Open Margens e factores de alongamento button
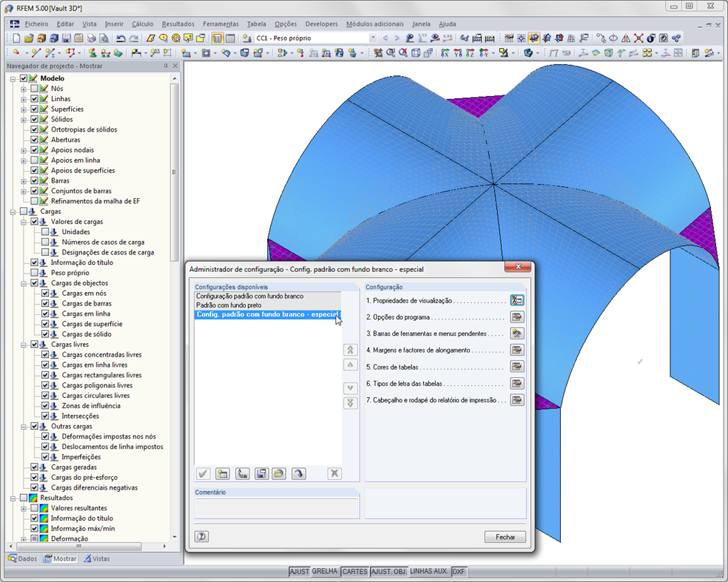The width and height of the screenshot is (728, 582). [x=517, y=350]
